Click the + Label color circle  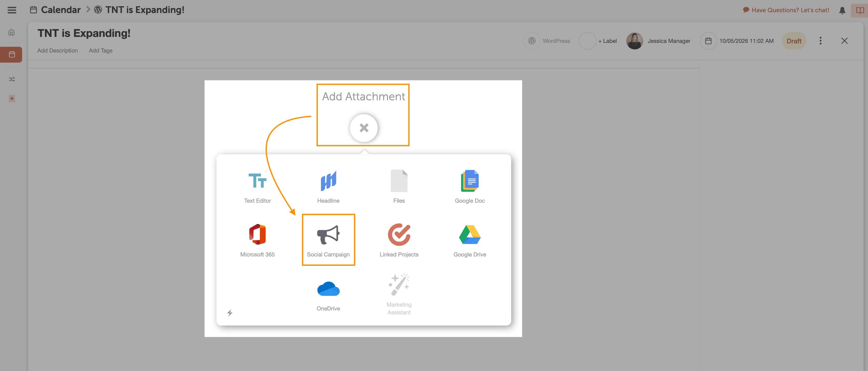tap(587, 41)
